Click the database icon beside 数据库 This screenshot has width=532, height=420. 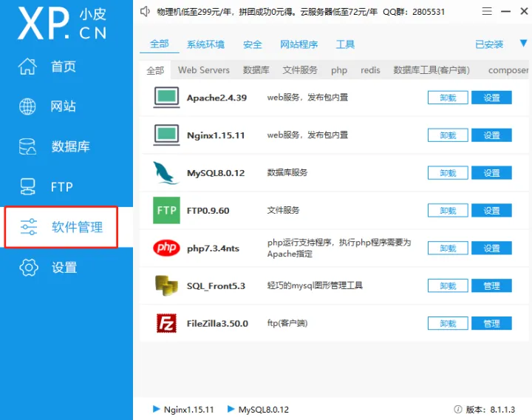coord(27,146)
